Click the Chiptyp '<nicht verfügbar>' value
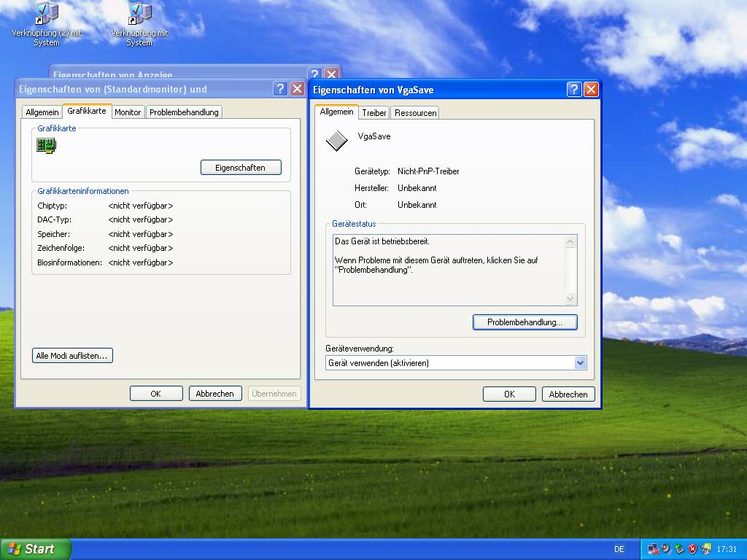The width and height of the screenshot is (747, 560). click(x=141, y=206)
